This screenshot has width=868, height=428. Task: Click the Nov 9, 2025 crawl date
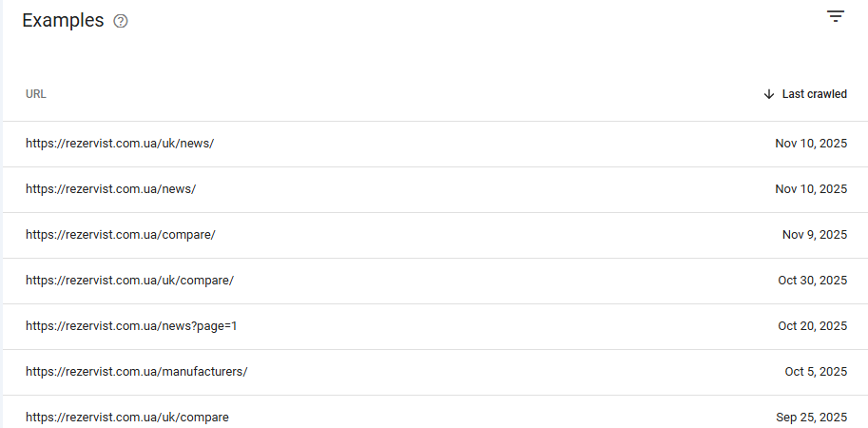(x=815, y=235)
